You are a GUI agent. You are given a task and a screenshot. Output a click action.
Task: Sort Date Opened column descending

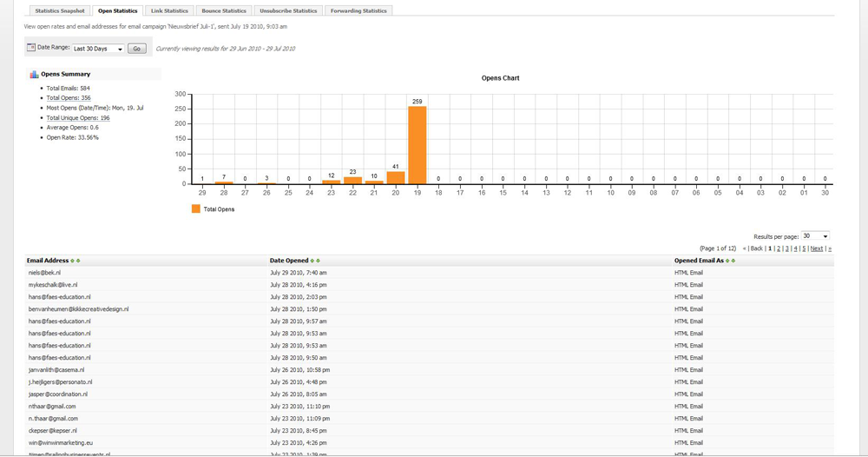(x=319, y=261)
